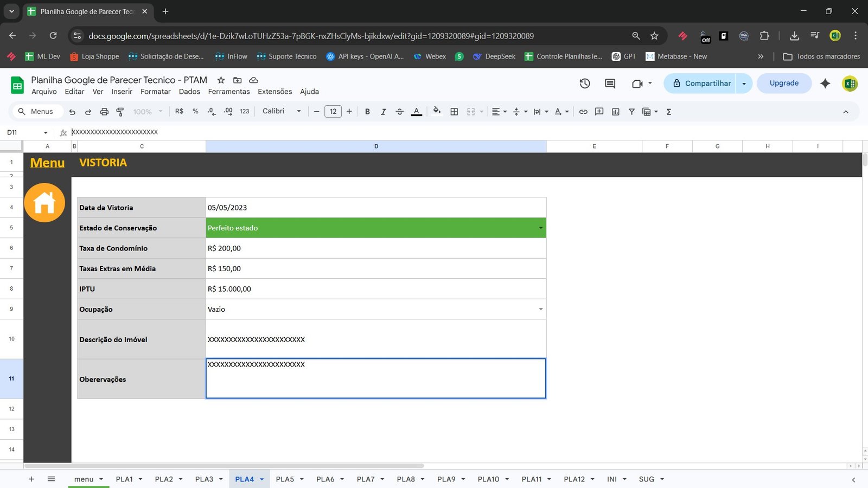Click the borders icon
The width and height of the screenshot is (868, 488).
tap(454, 111)
